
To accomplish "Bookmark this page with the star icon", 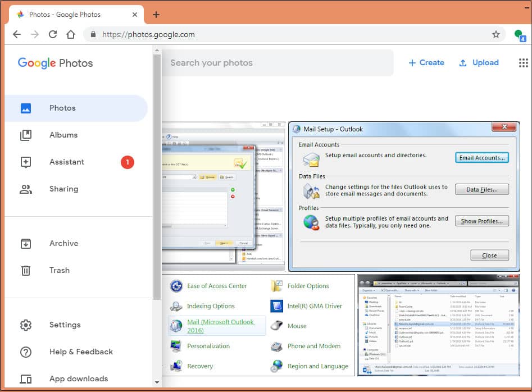I will [x=495, y=34].
